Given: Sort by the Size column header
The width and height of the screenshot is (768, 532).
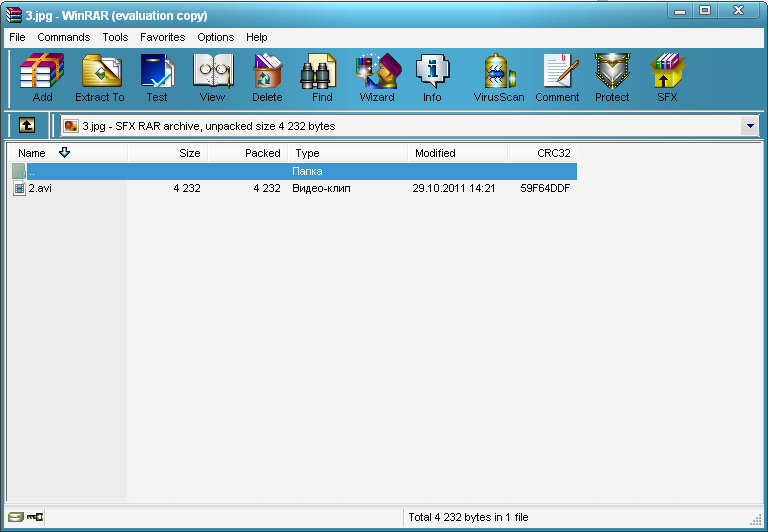Looking at the screenshot, I should 168,153.
